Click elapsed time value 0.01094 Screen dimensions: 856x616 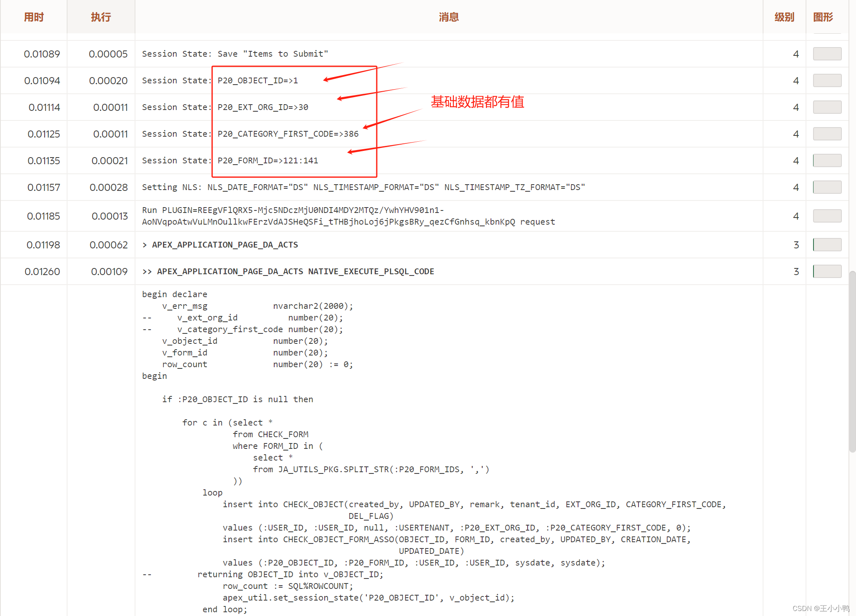click(x=42, y=80)
